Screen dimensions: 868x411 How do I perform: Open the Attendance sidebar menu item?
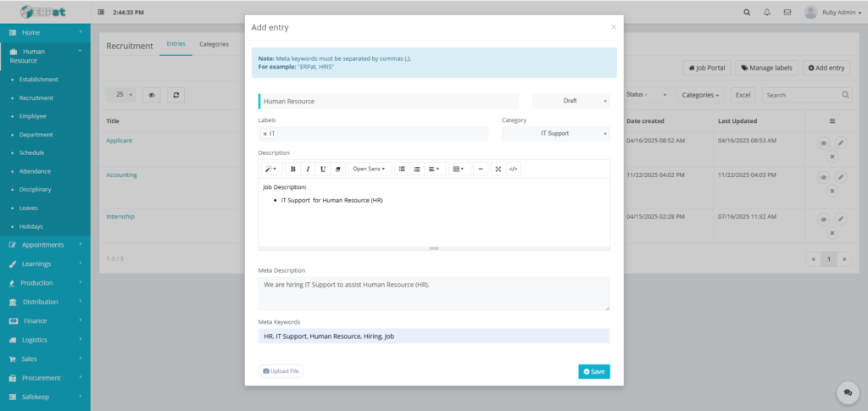pyautogui.click(x=36, y=171)
